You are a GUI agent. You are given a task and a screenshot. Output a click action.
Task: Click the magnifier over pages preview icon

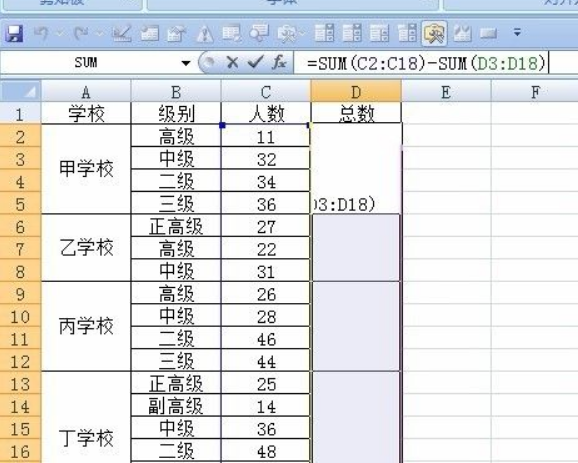coord(259,33)
